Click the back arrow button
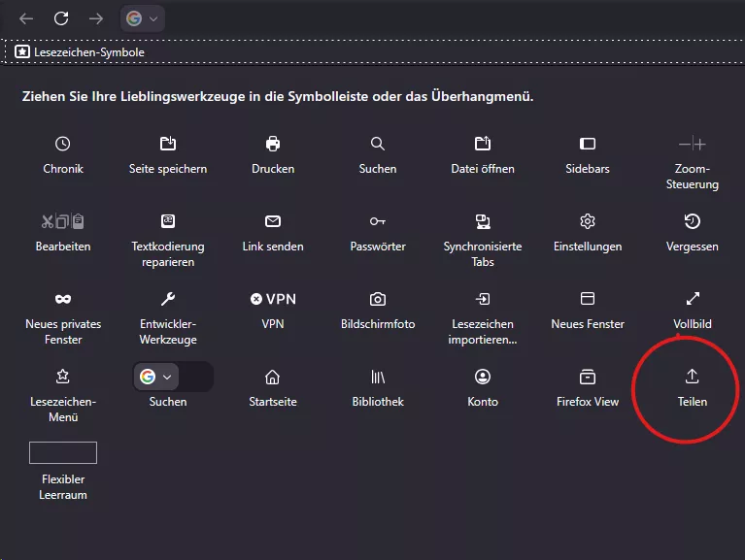 tap(26, 18)
